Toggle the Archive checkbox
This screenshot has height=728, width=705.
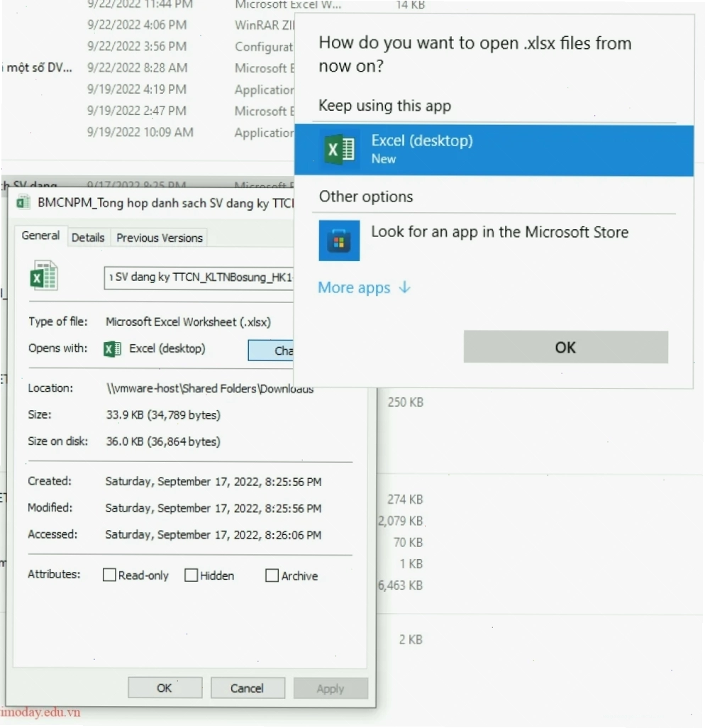pos(272,575)
